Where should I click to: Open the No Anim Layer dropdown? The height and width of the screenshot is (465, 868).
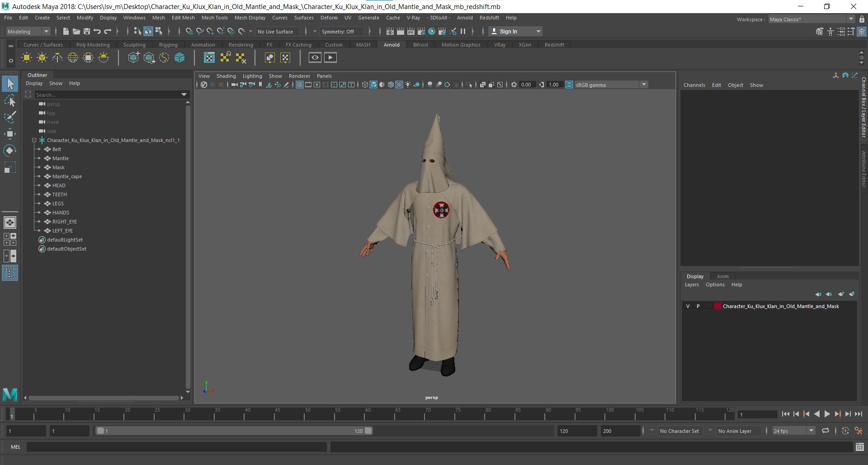click(x=738, y=431)
